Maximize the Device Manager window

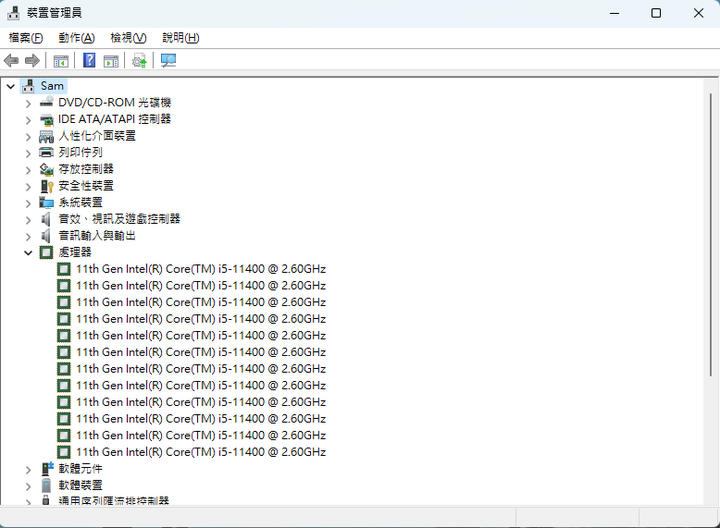656,13
